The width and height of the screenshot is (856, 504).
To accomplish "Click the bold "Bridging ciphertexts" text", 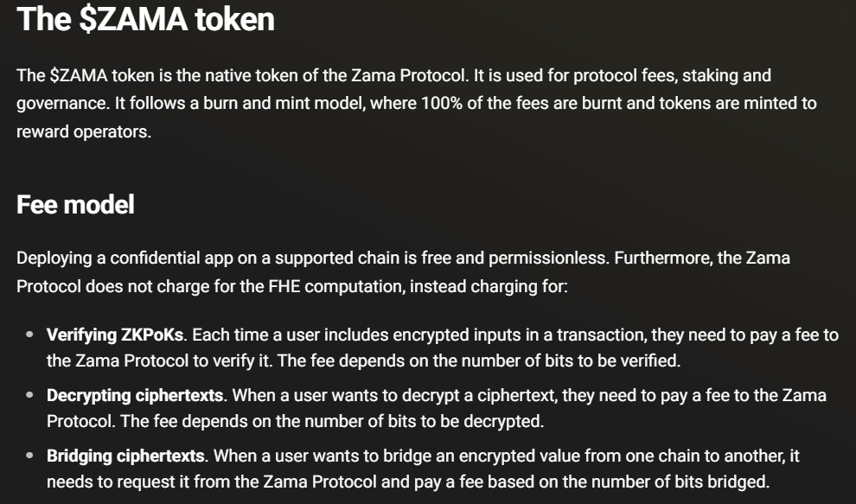I will pos(125,456).
